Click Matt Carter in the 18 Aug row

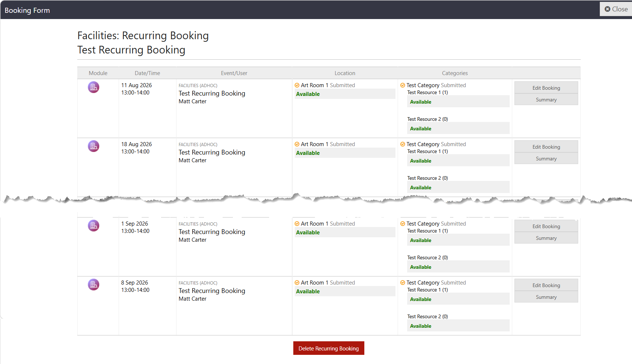point(193,160)
